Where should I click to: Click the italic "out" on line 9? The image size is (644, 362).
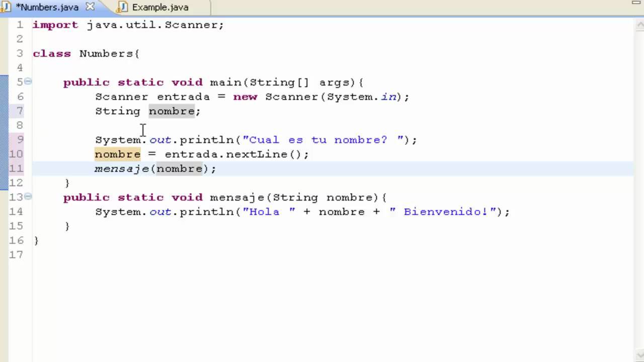tap(160, 140)
